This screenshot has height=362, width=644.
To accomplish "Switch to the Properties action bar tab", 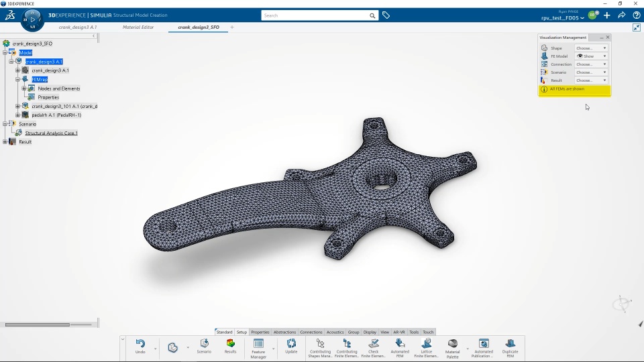I will [x=260, y=332].
